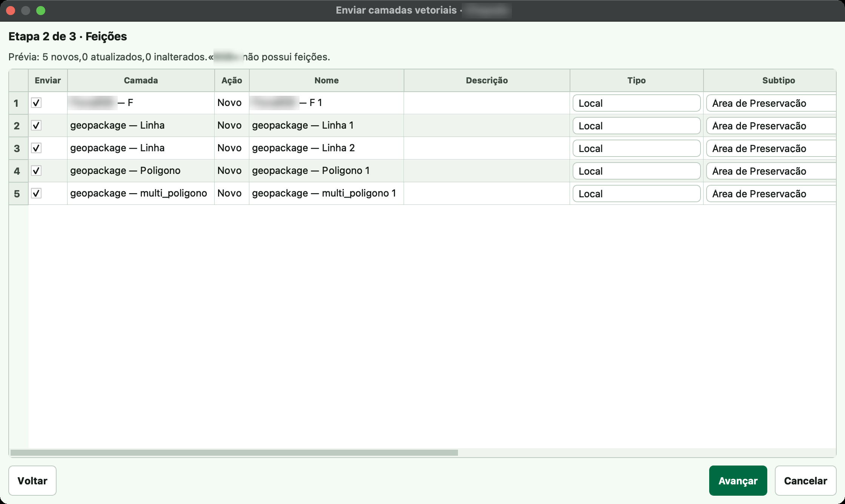This screenshot has width=845, height=504.
Task: Open Tipo dropdown in row 1
Action: click(x=636, y=103)
